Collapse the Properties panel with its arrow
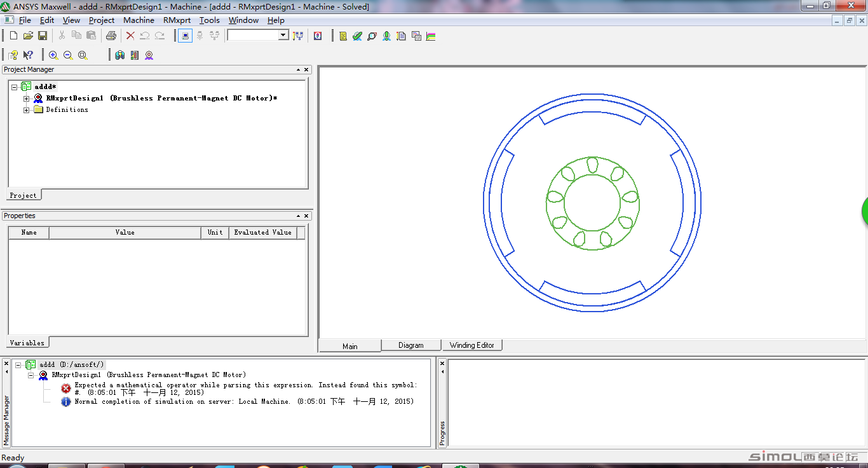This screenshot has height=468, width=868. (298, 216)
